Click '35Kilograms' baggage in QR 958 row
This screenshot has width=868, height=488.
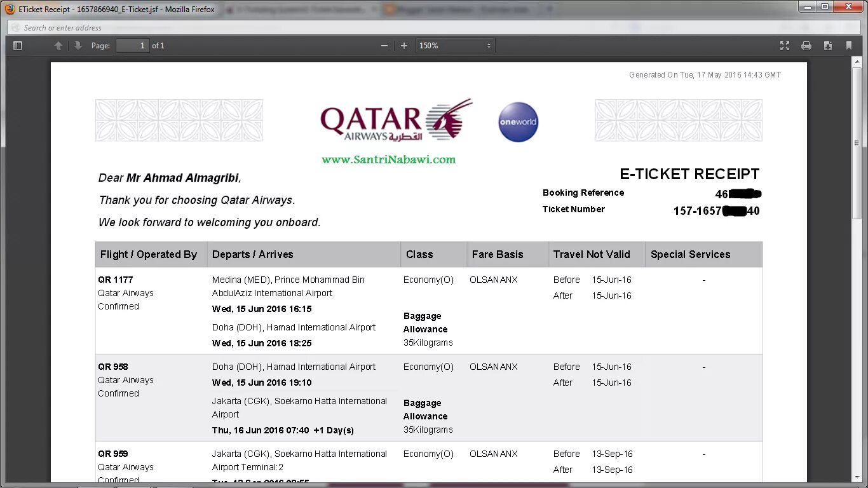coord(428,430)
